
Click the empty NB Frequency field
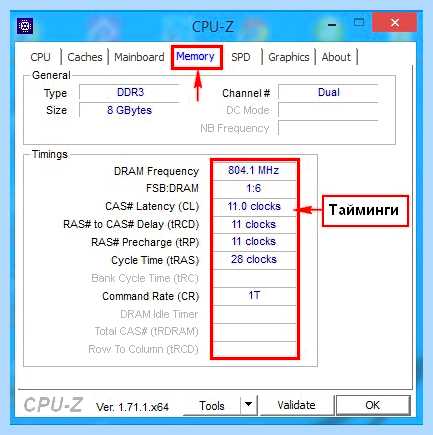click(329, 128)
